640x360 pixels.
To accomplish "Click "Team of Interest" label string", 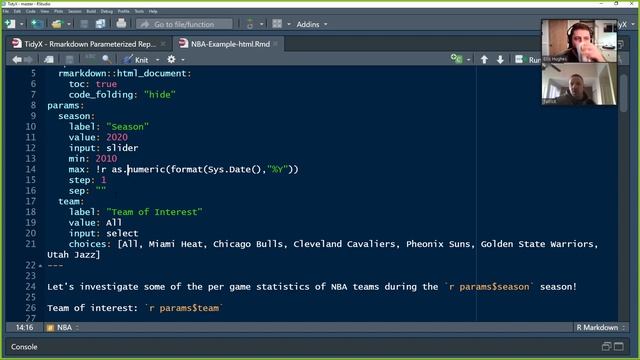I will [x=154, y=212].
